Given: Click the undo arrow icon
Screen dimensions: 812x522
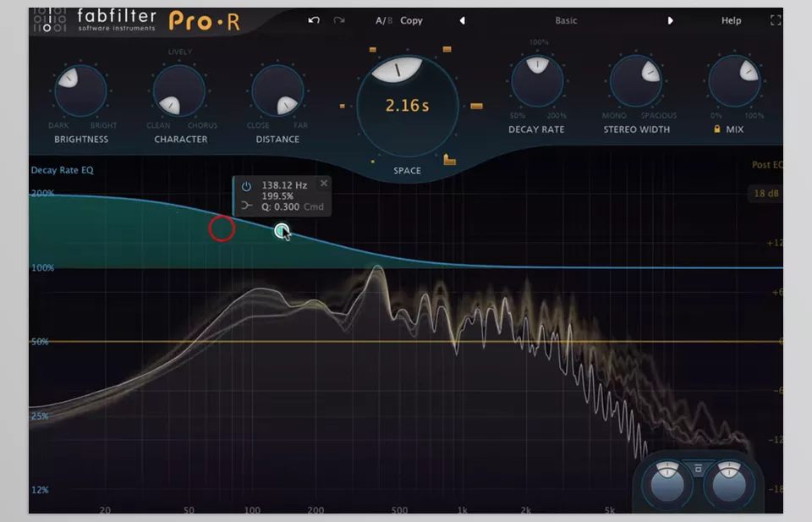Looking at the screenshot, I should pyautogui.click(x=314, y=20).
